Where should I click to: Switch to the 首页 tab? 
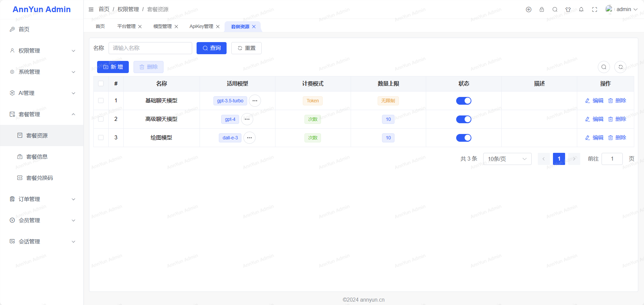100,26
